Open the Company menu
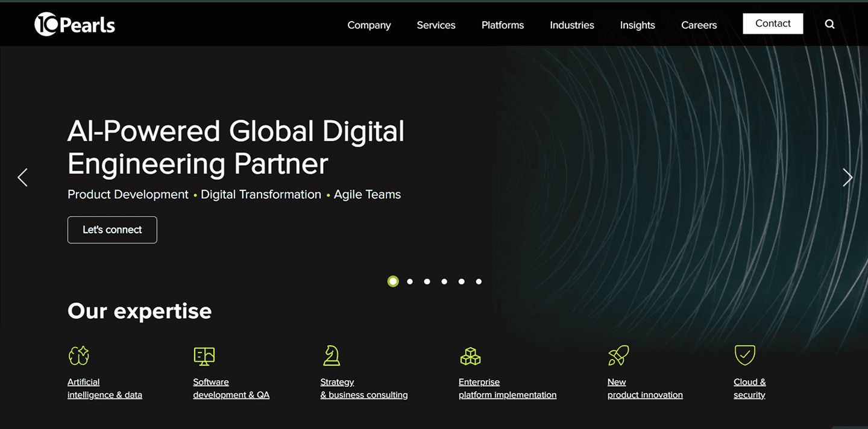 pos(369,25)
